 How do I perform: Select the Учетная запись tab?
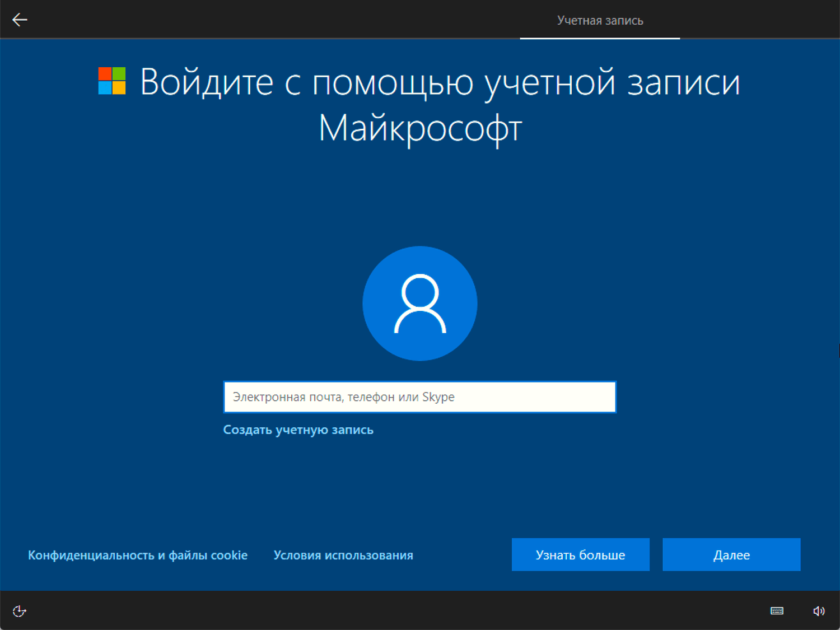pos(600,21)
